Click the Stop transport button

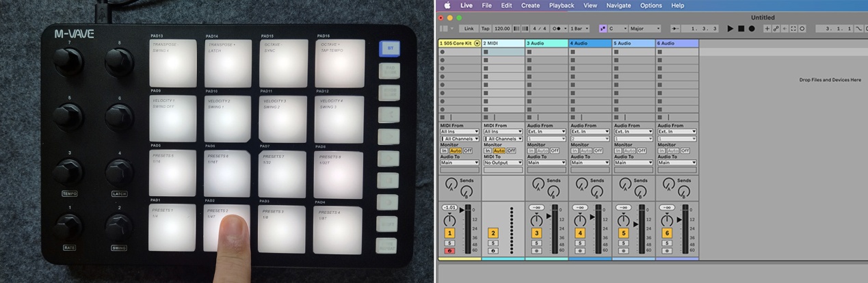pos(741,29)
